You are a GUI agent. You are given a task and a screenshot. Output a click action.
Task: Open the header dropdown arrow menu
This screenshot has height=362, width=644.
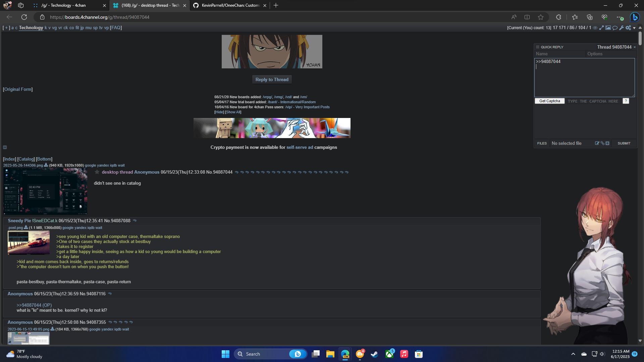click(634, 28)
